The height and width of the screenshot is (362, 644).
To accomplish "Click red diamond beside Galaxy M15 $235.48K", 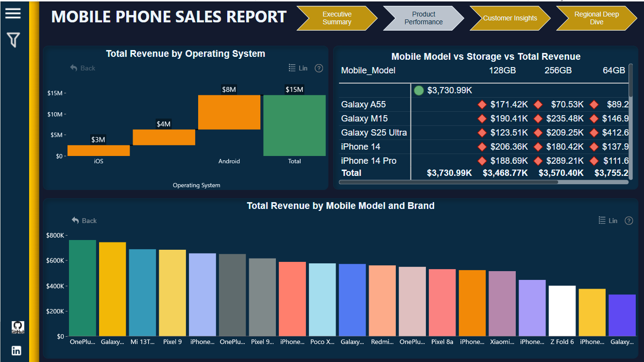I will (538, 119).
